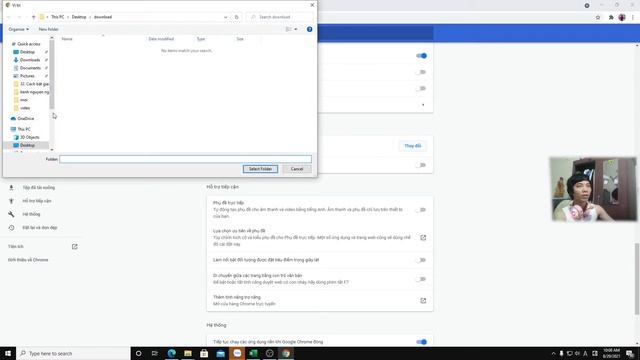Change the view layout icon in dialog
Screen dimensions: 640x360
point(289,29)
